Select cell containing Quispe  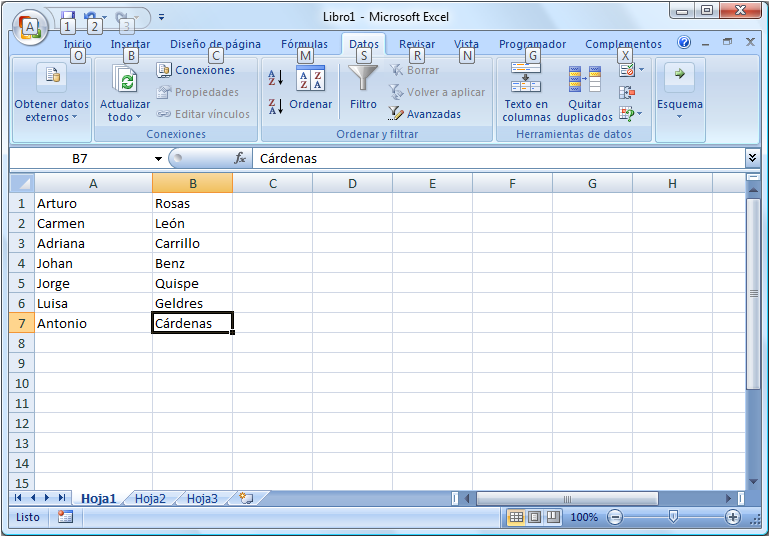point(192,283)
